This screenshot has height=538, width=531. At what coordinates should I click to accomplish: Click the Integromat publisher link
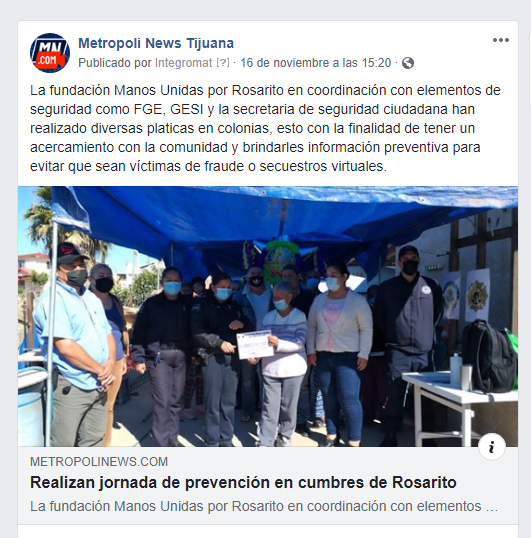click(184, 63)
